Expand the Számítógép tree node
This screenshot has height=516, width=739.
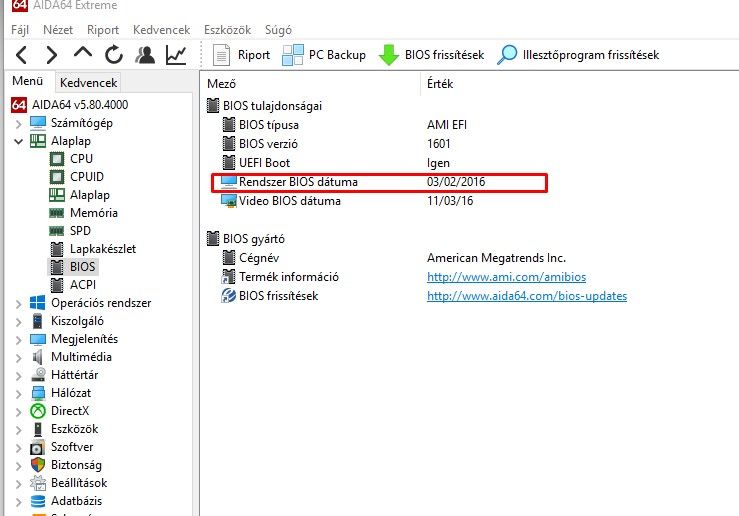[x=18, y=124]
